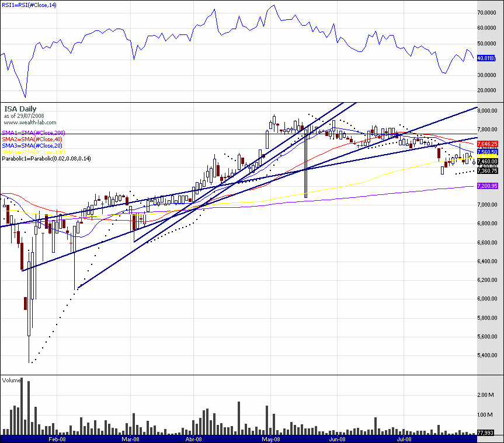Select the purple 7,200.95 price tag
This screenshot has width=504, height=443.
[x=488, y=186]
